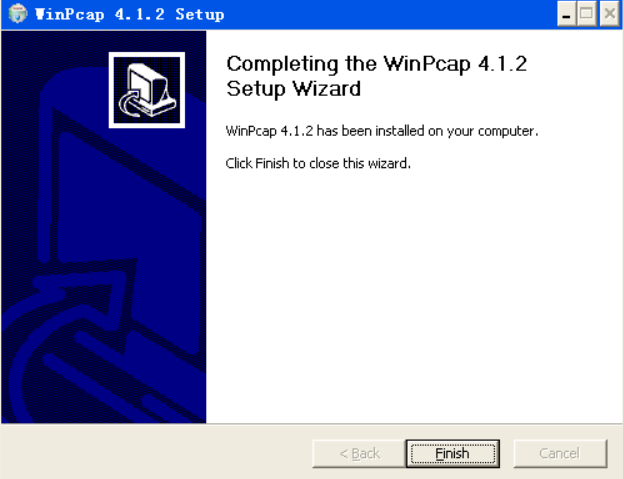Click the Finish button
The height and width of the screenshot is (479, 624).
coord(453,453)
